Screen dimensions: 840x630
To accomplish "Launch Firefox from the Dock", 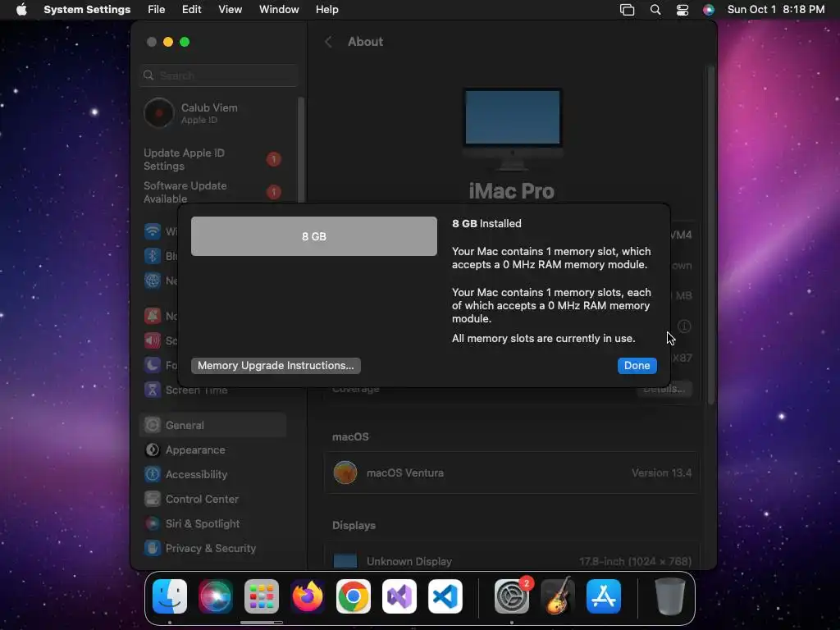I will pyautogui.click(x=308, y=596).
